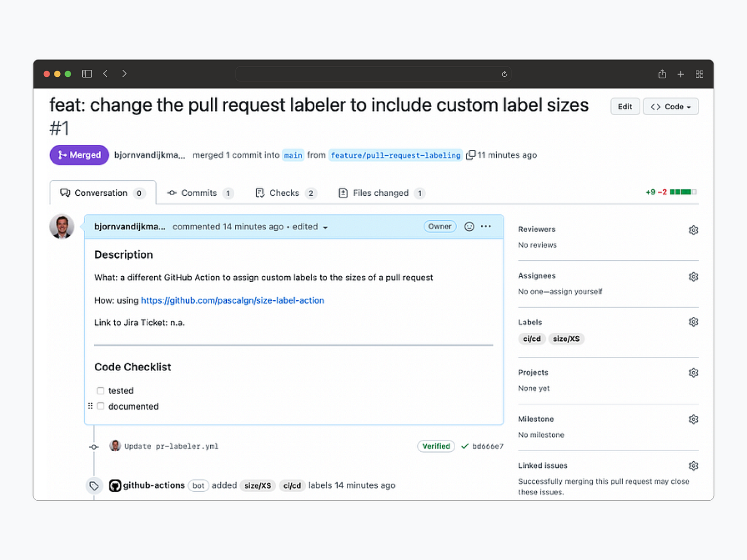The height and width of the screenshot is (560, 747).
Task: Click the small avatar beside Update pr-labeler.yml
Action: (115, 445)
